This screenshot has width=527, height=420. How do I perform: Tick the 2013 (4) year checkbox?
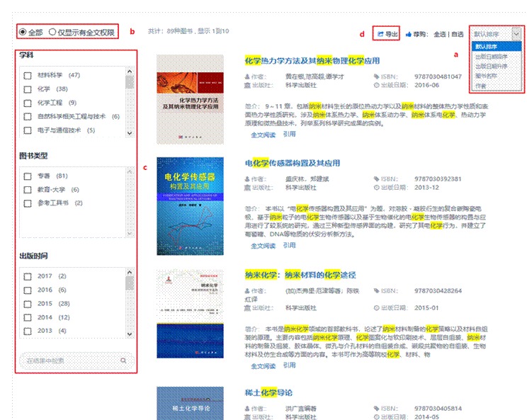coord(28,331)
